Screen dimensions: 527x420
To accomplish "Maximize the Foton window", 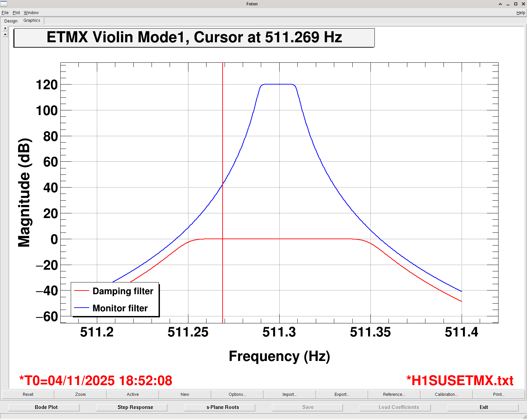I will pyautogui.click(x=516, y=4).
